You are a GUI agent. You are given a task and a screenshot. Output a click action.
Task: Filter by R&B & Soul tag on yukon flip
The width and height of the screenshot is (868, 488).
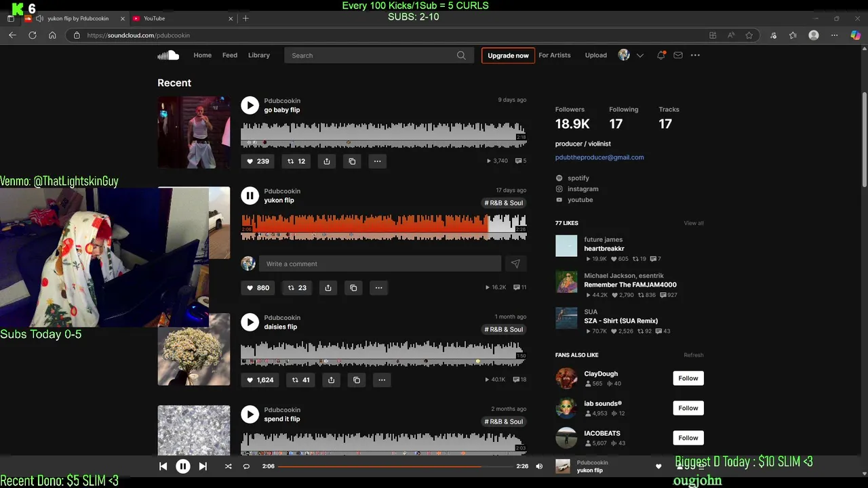tap(503, 203)
